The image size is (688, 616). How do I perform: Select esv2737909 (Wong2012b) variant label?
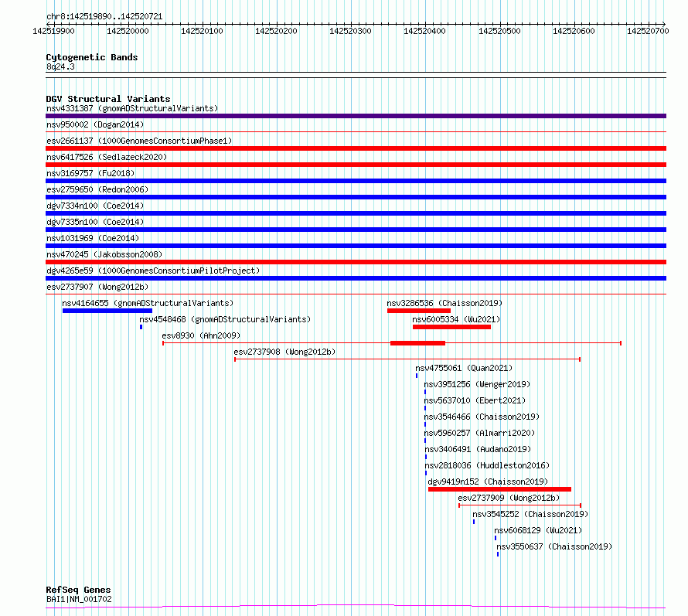509,498
